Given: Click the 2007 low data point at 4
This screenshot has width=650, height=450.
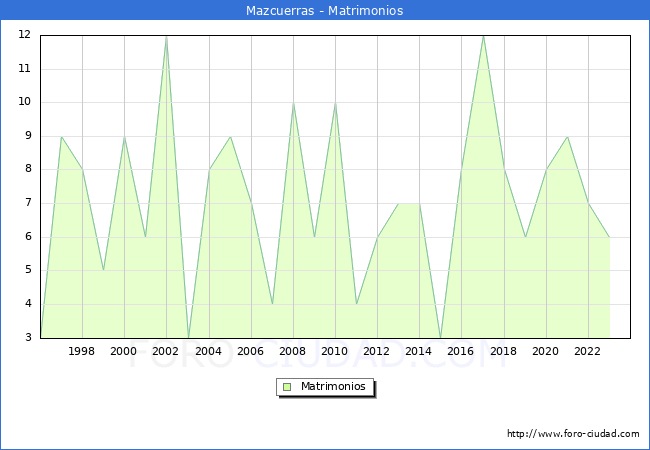Looking at the screenshot, I should [x=272, y=304].
